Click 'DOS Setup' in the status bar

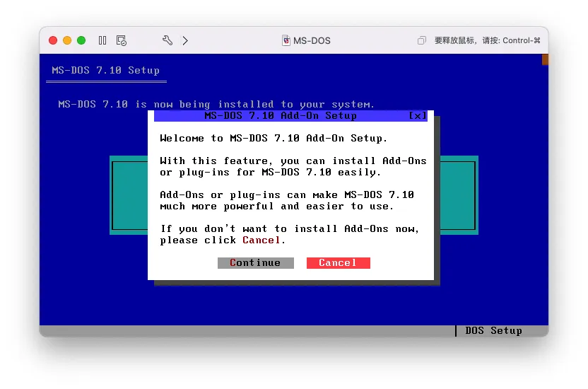[x=493, y=330]
